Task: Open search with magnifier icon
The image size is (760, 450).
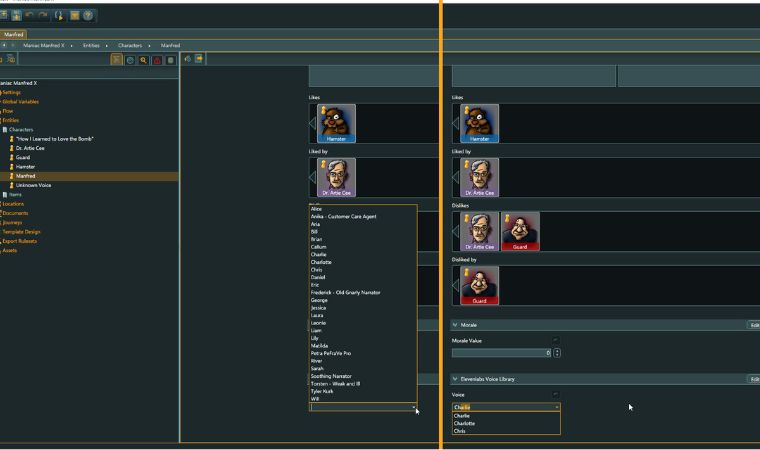Action: (x=143, y=60)
